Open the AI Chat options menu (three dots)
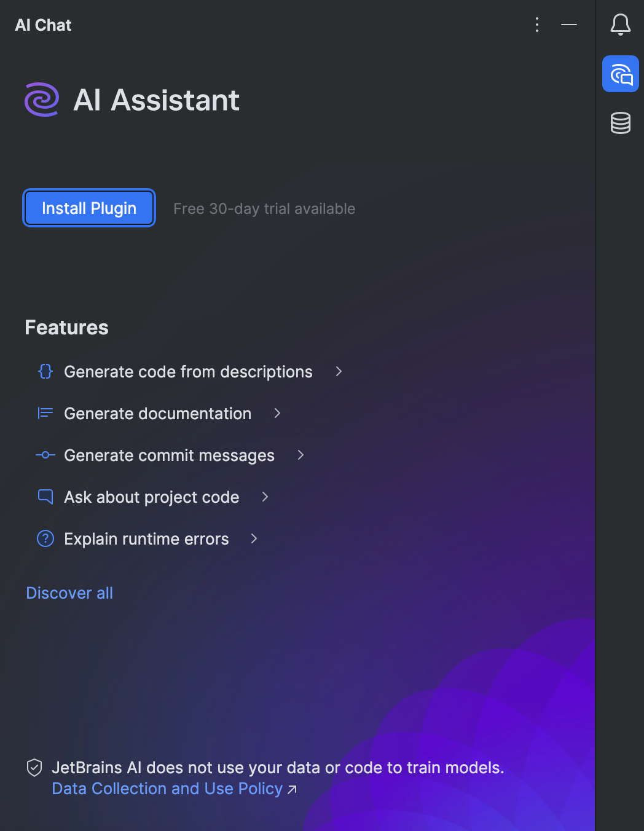Viewport: 644px width, 831px height. click(537, 25)
